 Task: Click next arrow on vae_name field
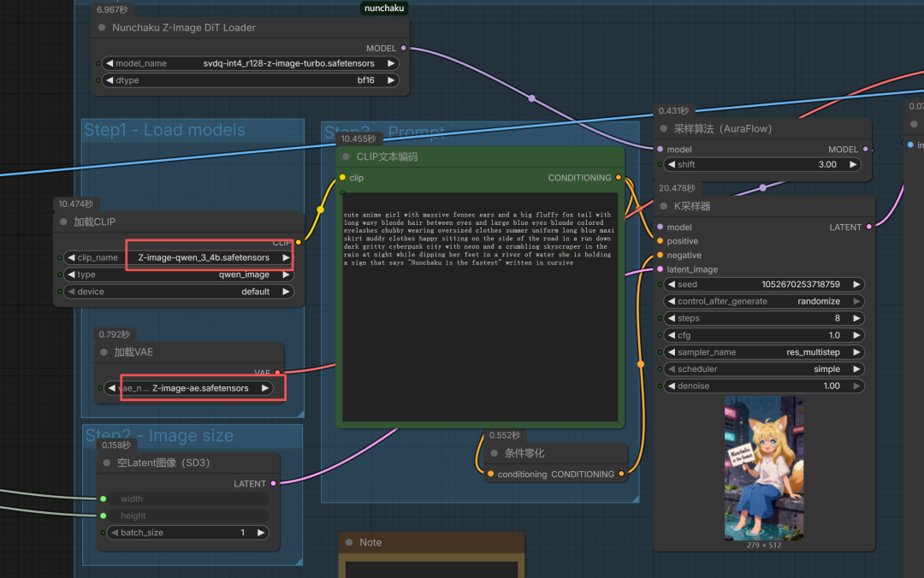[x=265, y=389]
